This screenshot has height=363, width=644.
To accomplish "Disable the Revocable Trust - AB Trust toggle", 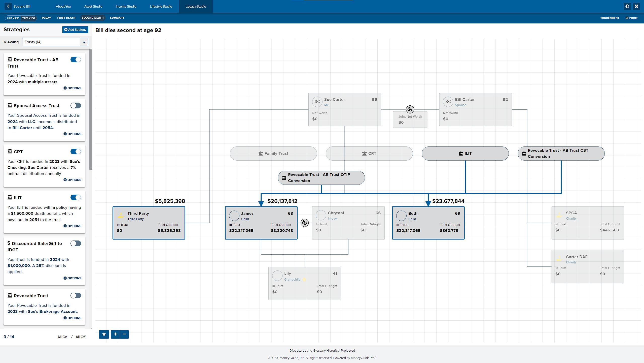I will tap(76, 60).
